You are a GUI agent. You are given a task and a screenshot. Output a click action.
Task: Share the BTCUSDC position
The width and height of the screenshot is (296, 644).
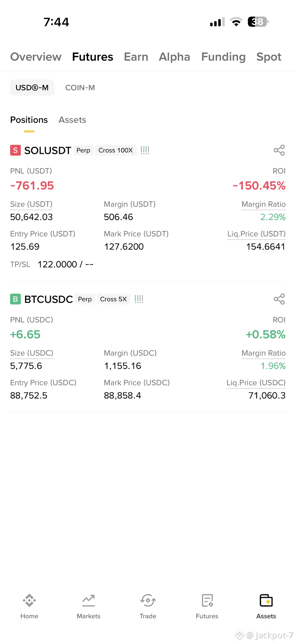point(279,299)
